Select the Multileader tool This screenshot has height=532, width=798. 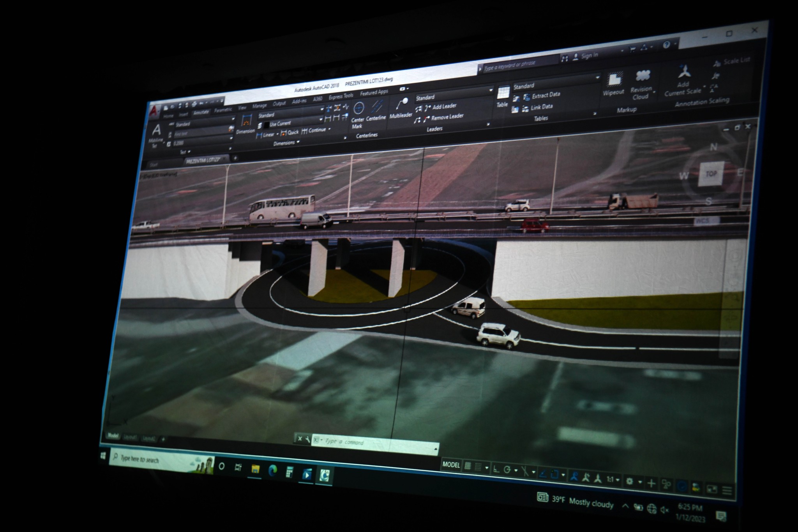(401, 108)
